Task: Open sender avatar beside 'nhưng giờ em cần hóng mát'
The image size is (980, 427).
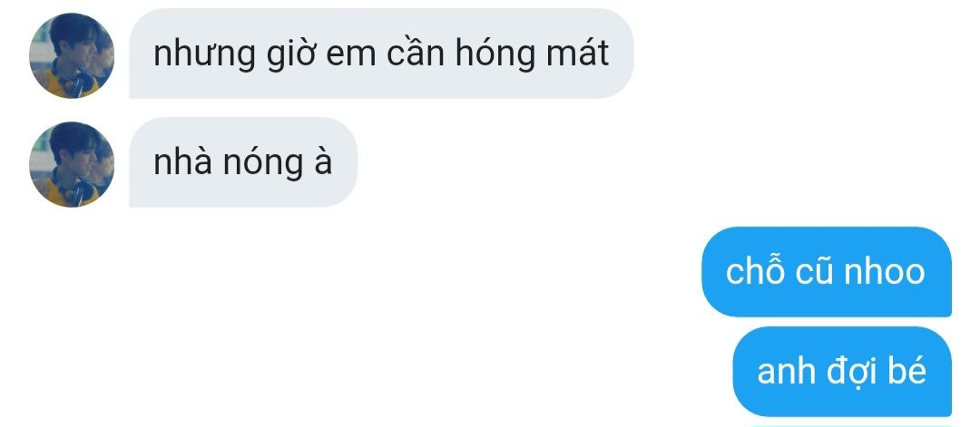Action: tap(72, 55)
